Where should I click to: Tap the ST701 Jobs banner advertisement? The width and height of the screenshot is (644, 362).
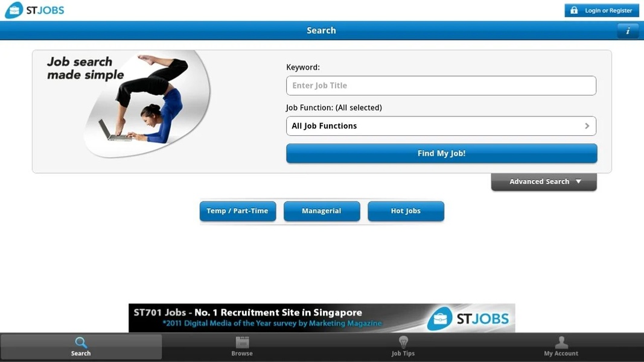(x=322, y=318)
